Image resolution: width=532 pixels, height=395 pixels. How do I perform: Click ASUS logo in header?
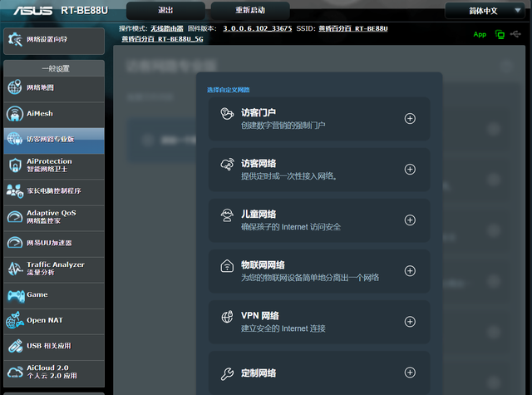tap(33, 11)
